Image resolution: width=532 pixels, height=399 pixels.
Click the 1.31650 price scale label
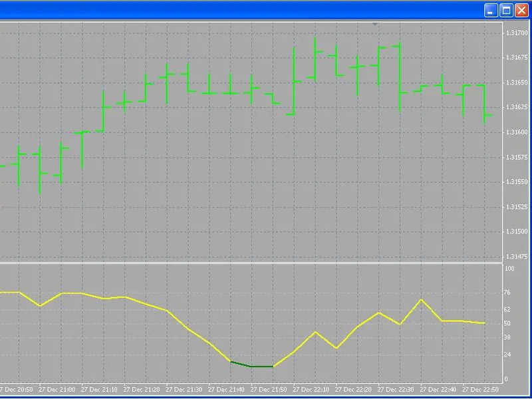pos(517,82)
